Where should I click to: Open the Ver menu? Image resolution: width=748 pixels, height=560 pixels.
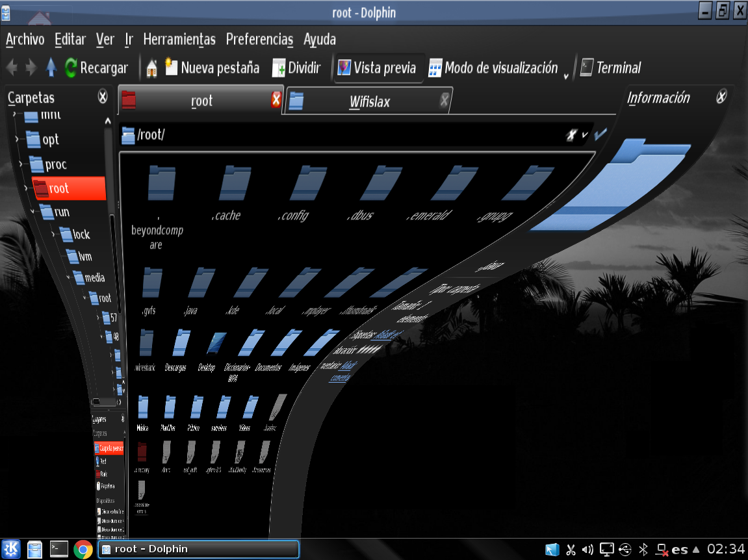[105, 39]
